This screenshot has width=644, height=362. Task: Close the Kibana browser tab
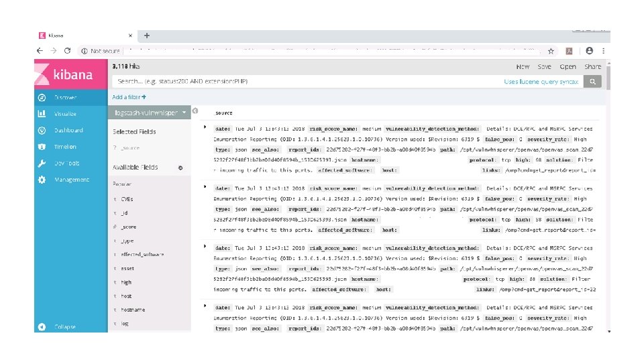tap(130, 36)
